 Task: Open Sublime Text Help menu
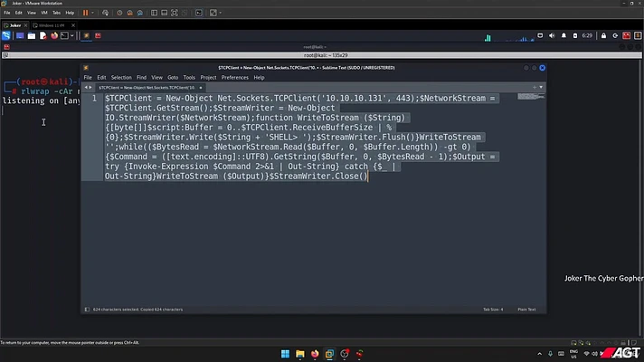pyautogui.click(x=259, y=77)
